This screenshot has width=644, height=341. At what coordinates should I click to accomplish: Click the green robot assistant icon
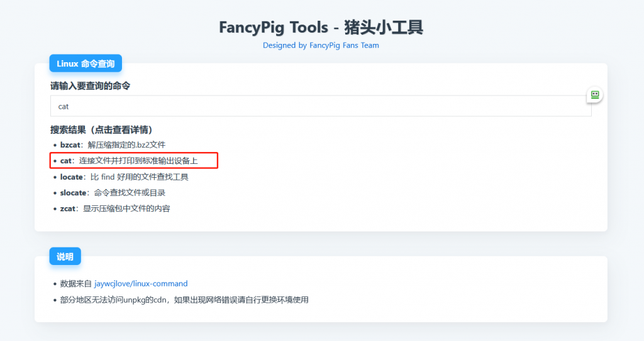pyautogui.click(x=594, y=95)
